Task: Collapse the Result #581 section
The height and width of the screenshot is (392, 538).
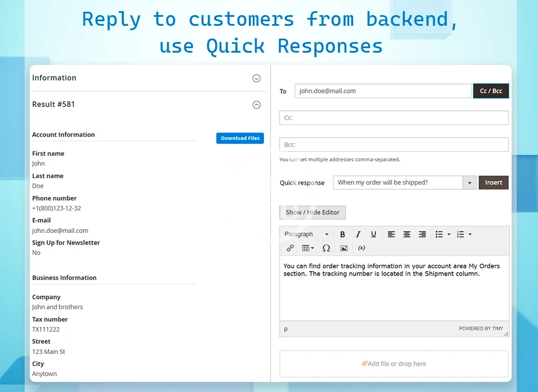Action: [x=256, y=105]
